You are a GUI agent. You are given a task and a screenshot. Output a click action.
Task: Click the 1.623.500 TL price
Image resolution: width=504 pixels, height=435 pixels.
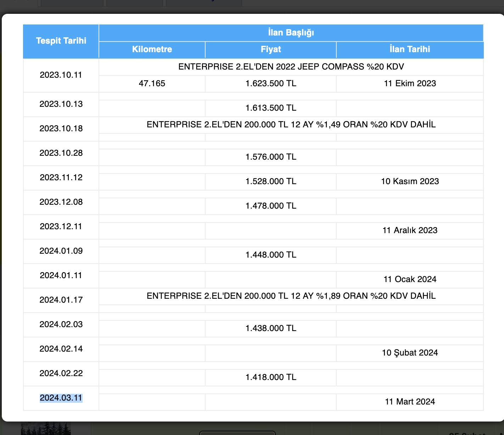pyautogui.click(x=271, y=83)
